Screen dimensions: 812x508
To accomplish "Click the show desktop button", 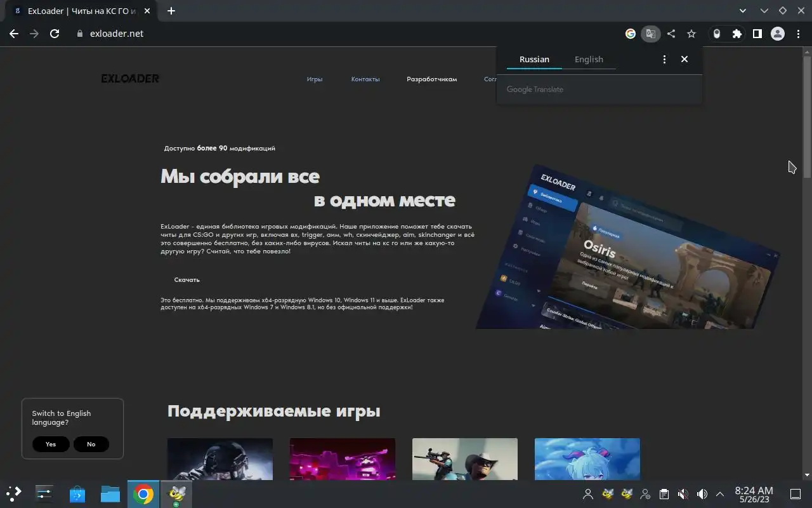I will 795,494.
